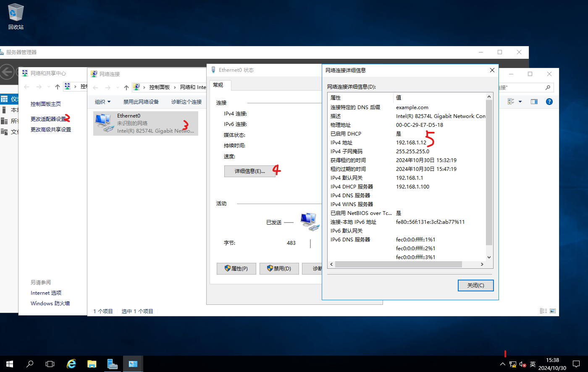This screenshot has height=372, width=588.
Task: Click the muted volume icon in system tray
Action: point(522,364)
